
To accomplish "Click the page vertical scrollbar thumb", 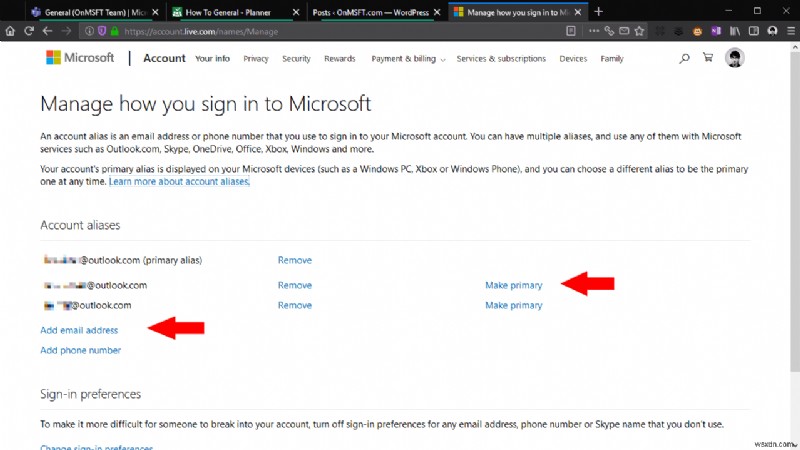I will coord(795,212).
